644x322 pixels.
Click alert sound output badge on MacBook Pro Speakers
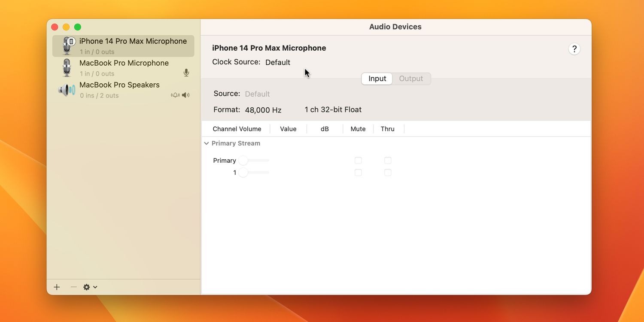click(x=175, y=95)
